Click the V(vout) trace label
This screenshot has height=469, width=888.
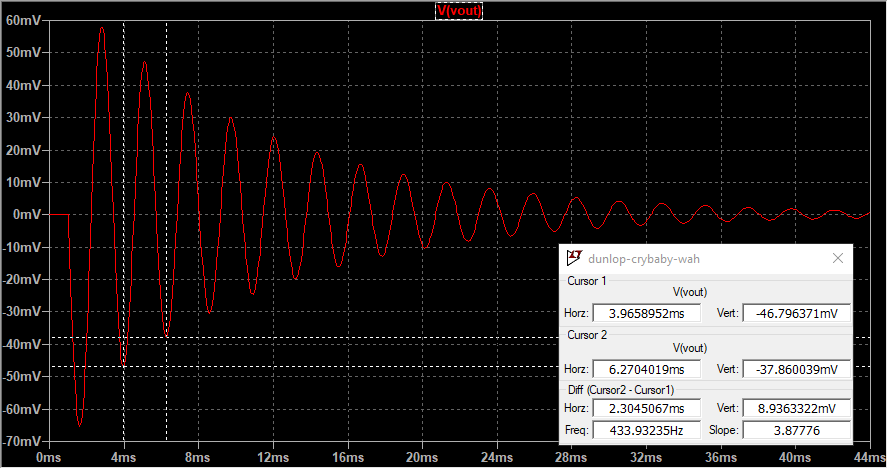pyautogui.click(x=460, y=10)
